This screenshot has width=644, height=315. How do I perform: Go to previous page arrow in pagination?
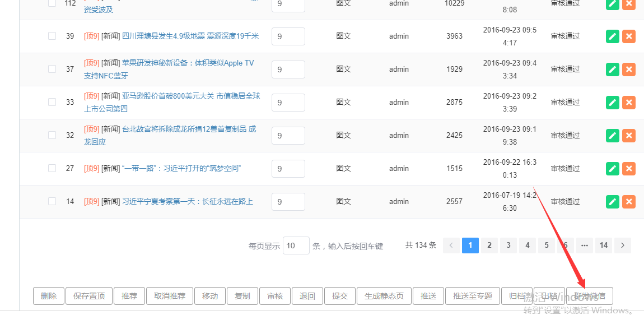(x=451, y=245)
